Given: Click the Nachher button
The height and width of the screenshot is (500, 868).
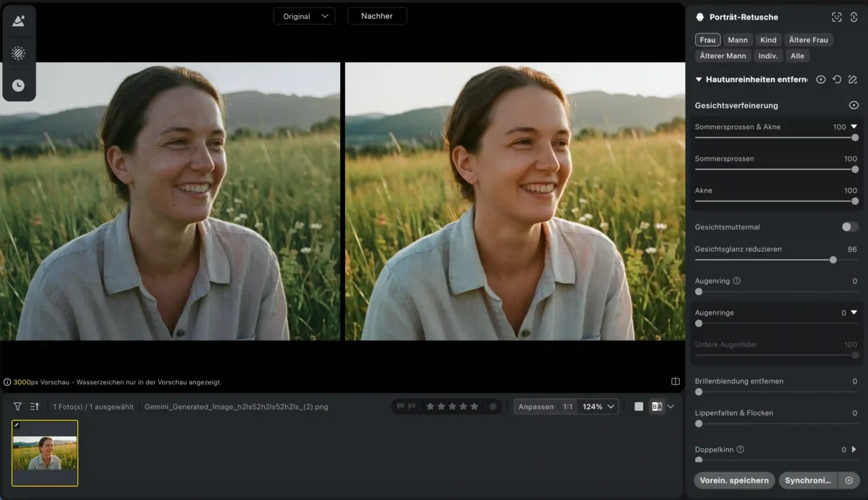Looking at the screenshot, I should pyautogui.click(x=377, y=16).
